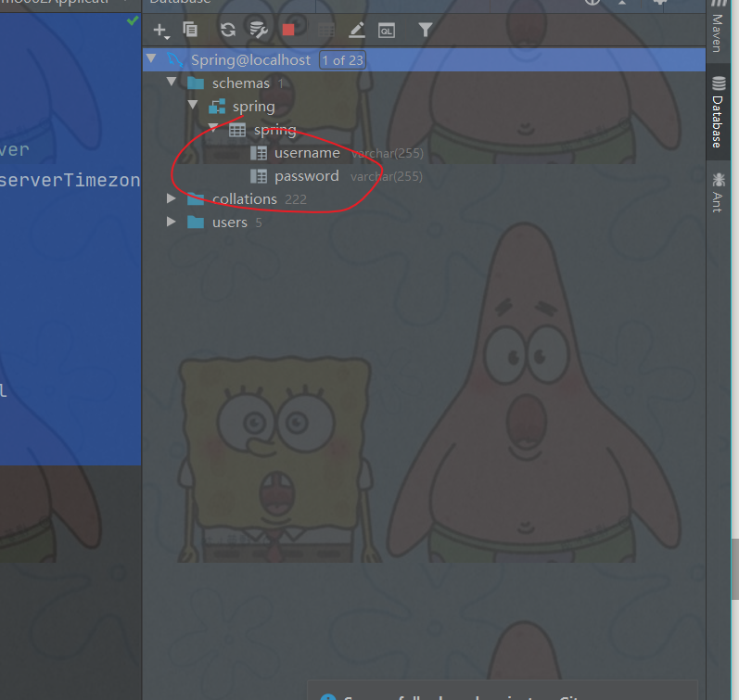Viewport: 739px width, 700px height.
Task: Click the schemas folder icon
Action: pyautogui.click(x=196, y=83)
